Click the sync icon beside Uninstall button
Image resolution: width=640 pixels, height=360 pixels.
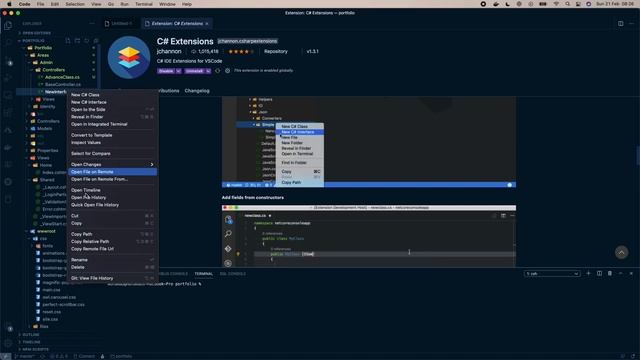tap(218, 71)
